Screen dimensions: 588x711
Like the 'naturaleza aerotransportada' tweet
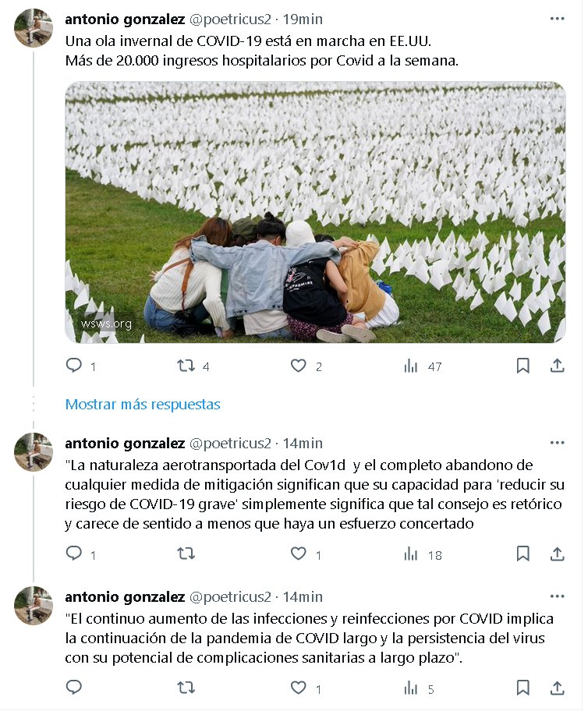point(299,554)
